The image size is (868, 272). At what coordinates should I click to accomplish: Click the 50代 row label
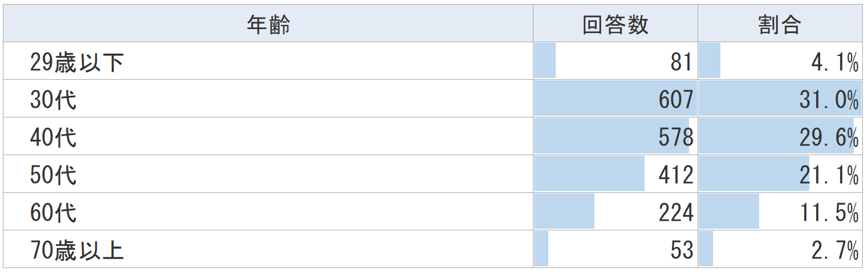pyautogui.click(x=53, y=174)
